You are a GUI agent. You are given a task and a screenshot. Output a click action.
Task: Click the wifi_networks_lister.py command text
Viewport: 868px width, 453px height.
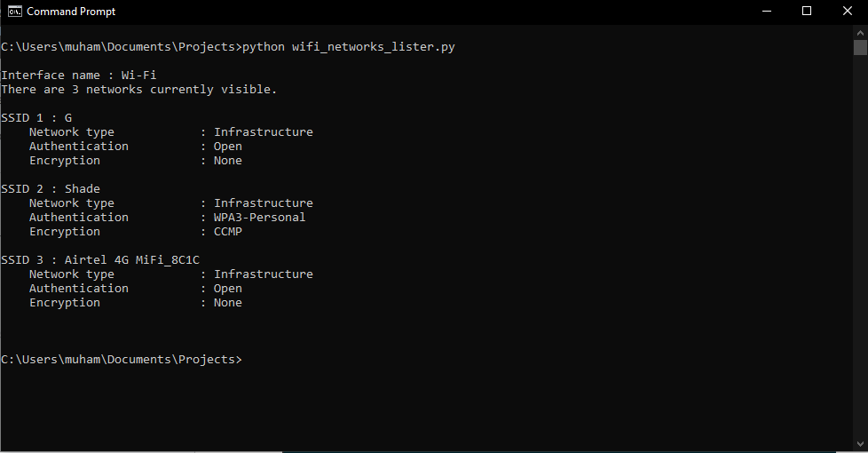[373, 47]
